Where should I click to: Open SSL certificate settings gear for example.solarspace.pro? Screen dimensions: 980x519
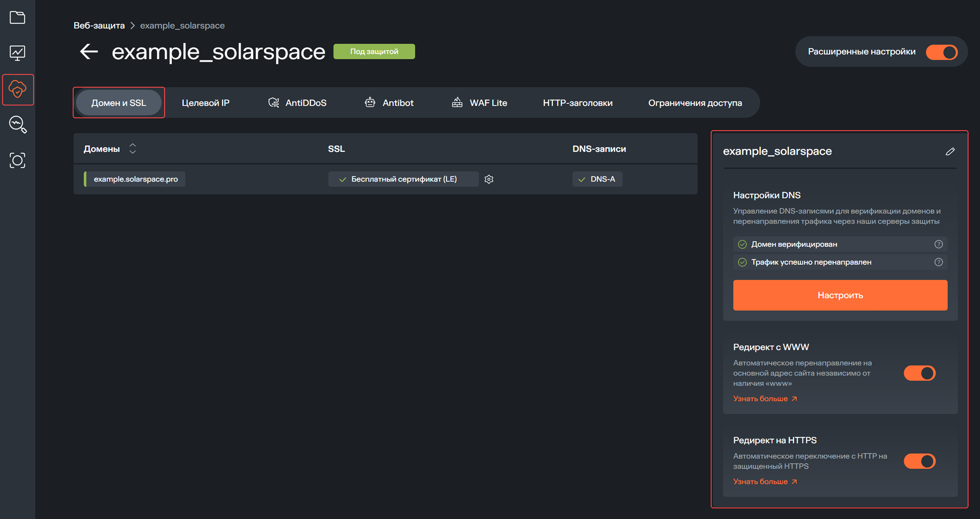[489, 179]
